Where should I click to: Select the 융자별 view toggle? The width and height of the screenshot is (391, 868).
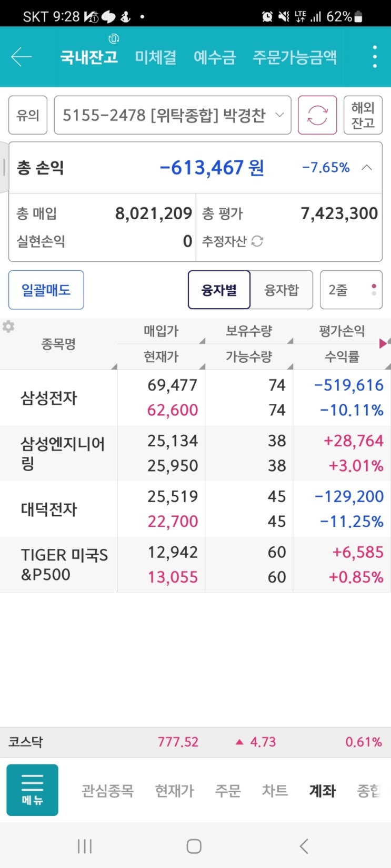coord(219,290)
